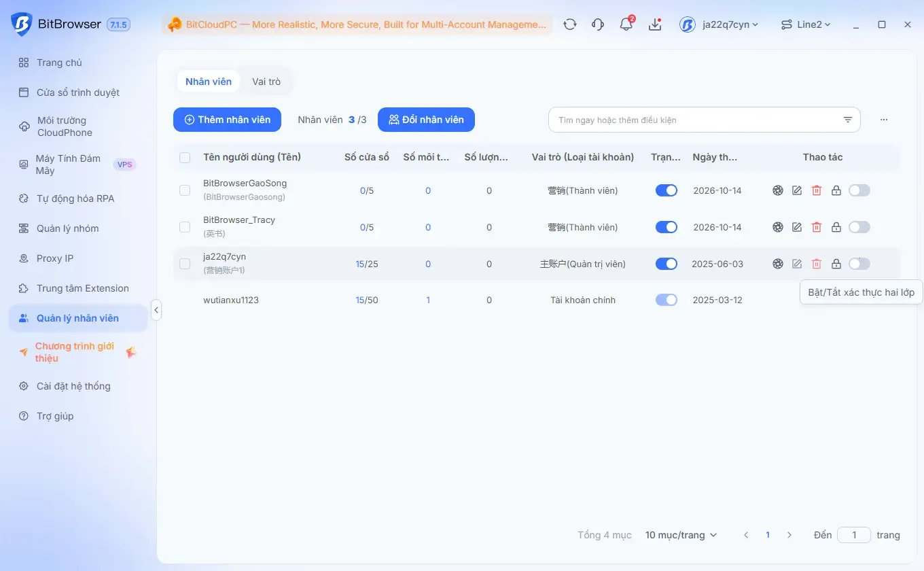924x571 pixels.
Task: Turn off status switch for BitBrowser_Tracy
Action: point(667,227)
